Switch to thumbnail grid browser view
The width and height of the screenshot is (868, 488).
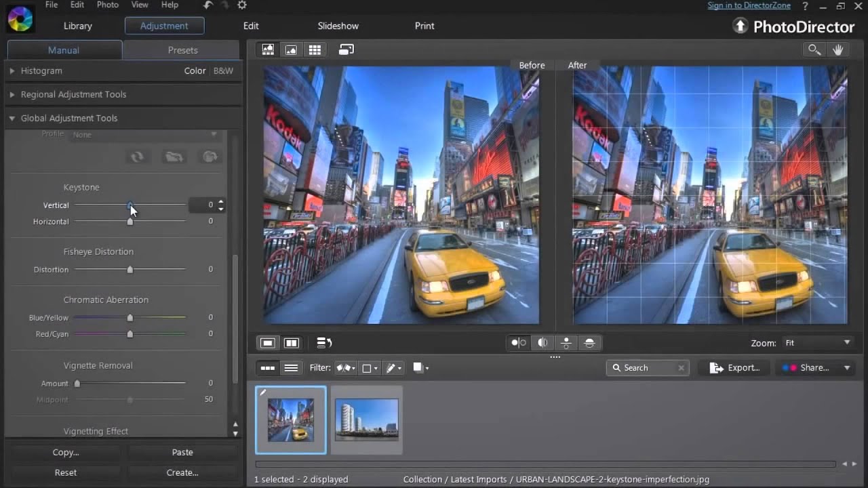315,49
